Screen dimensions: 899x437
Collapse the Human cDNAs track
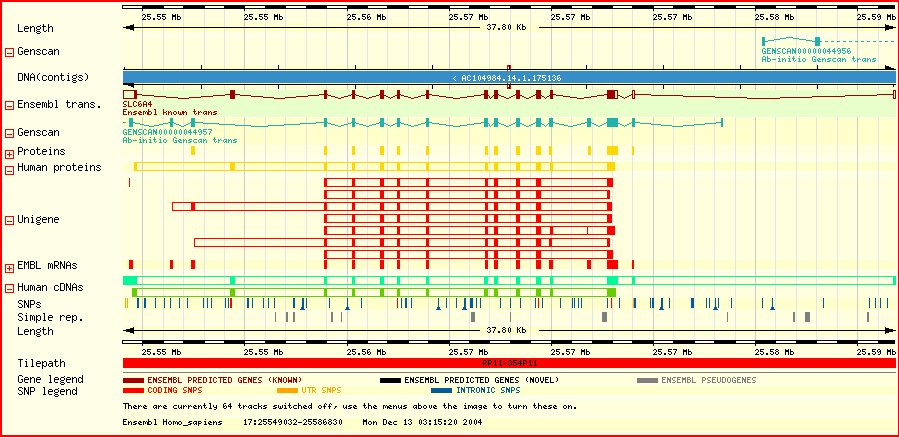[x=10, y=288]
